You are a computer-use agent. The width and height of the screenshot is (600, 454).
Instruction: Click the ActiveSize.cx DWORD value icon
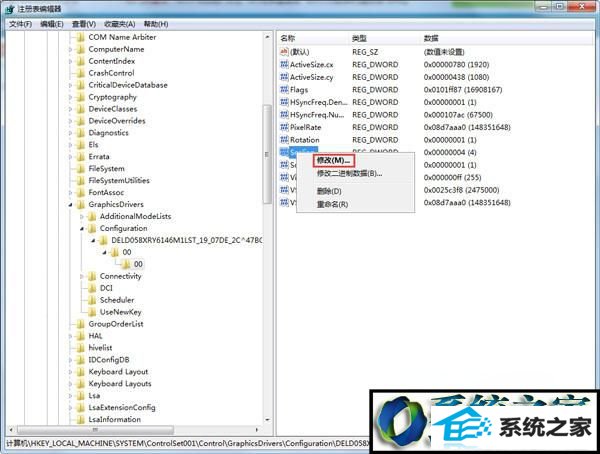(x=284, y=64)
